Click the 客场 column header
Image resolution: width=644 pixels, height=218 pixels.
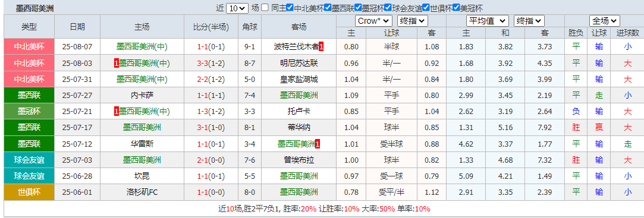[x=299, y=27]
